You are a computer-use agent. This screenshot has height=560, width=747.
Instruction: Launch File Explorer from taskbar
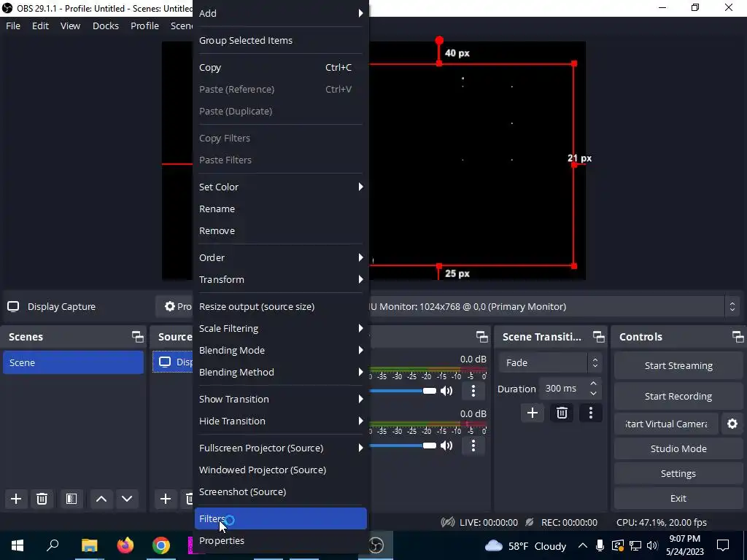(x=89, y=545)
